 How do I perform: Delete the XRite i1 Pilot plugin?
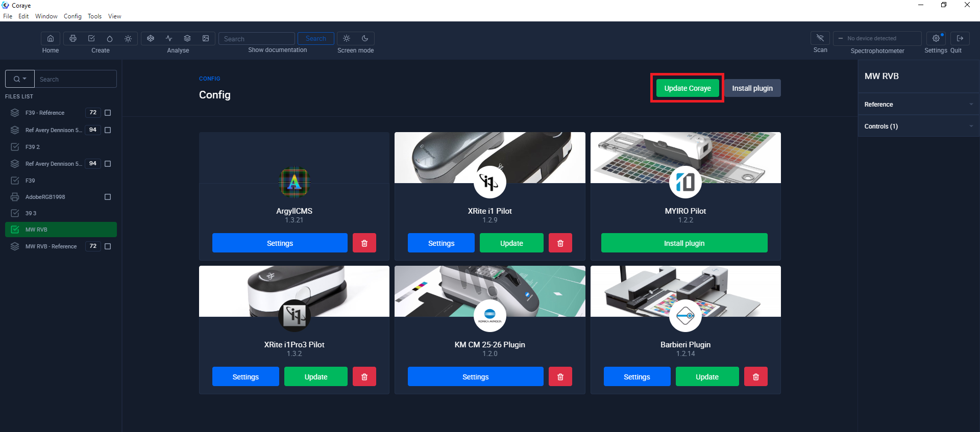coord(560,243)
